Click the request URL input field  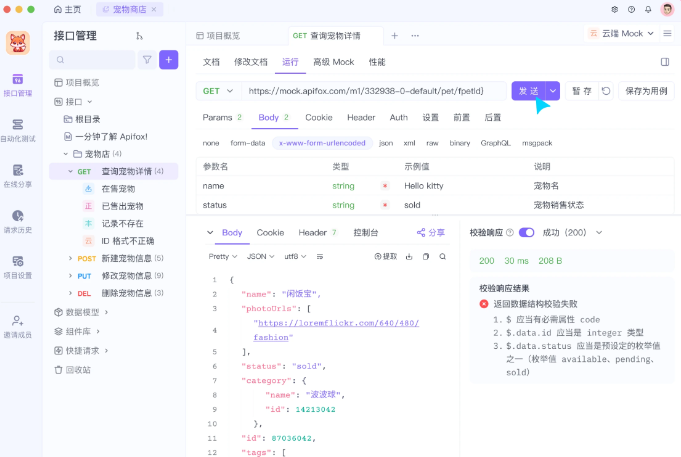point(374,91)
